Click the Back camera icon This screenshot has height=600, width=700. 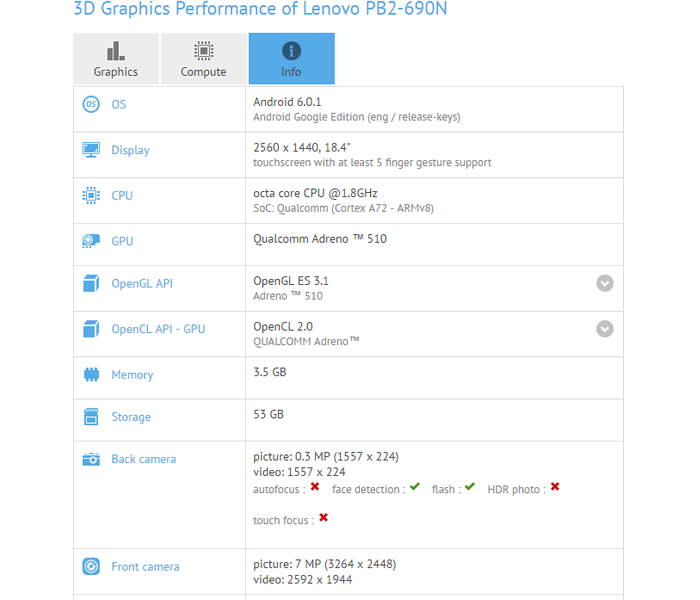[91, 459]
